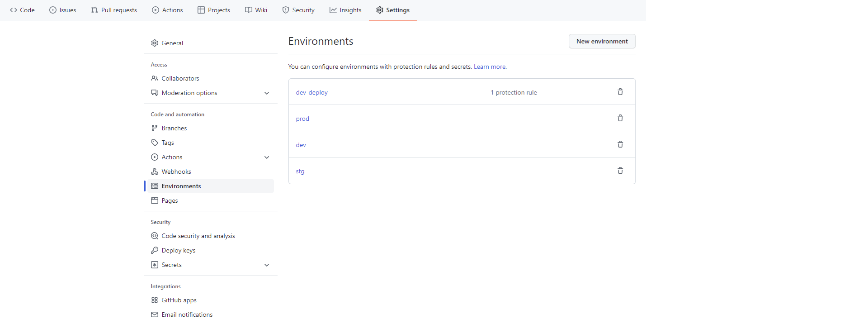Go to the Issues tab
868x329 pixels.
tap(63, 10)
